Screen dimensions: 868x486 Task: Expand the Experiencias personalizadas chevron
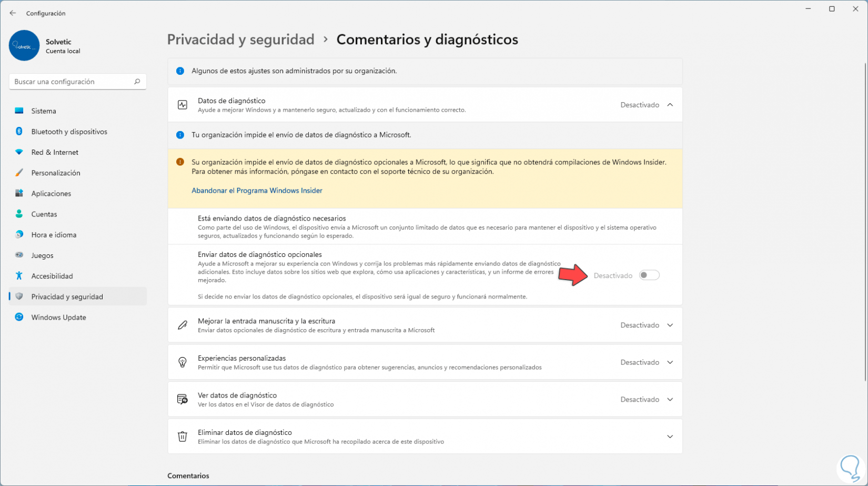(x=670, y=362)
